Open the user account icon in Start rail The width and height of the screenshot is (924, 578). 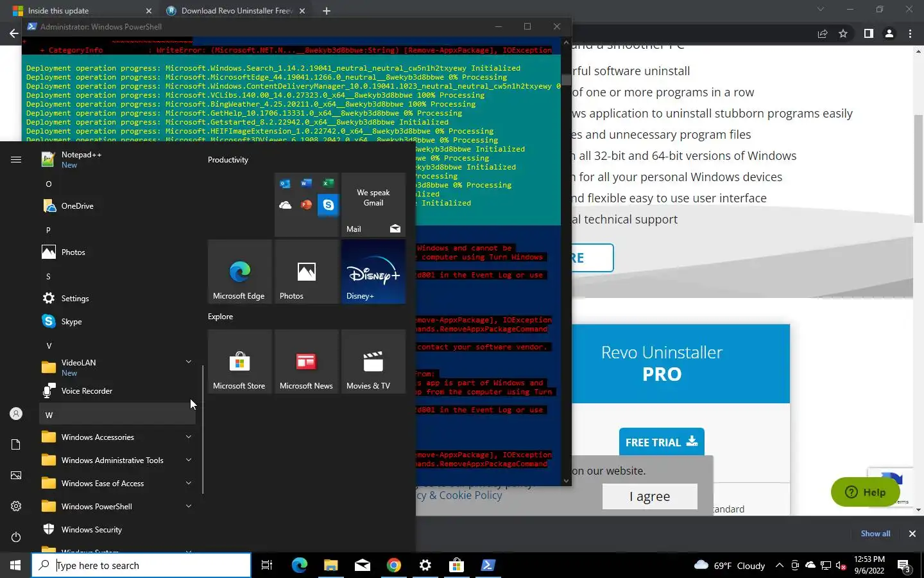(16, 414)
